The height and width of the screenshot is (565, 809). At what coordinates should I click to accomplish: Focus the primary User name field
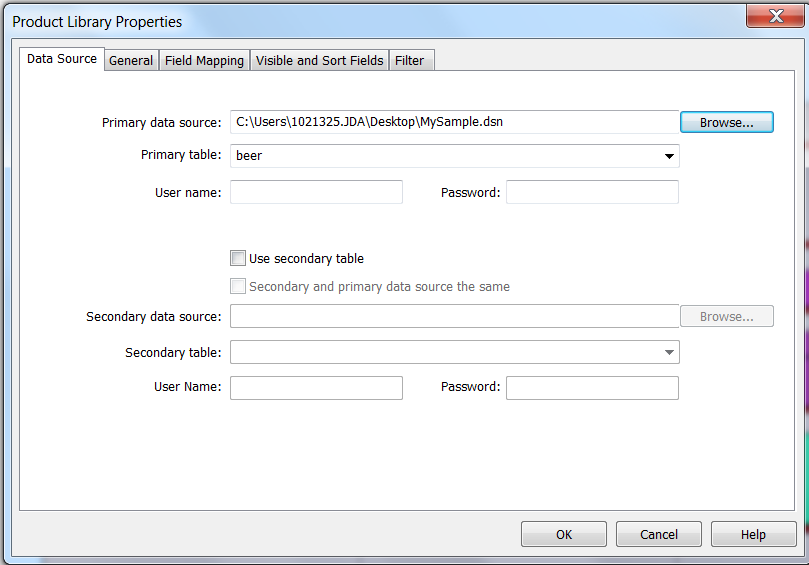coord(316,192)
